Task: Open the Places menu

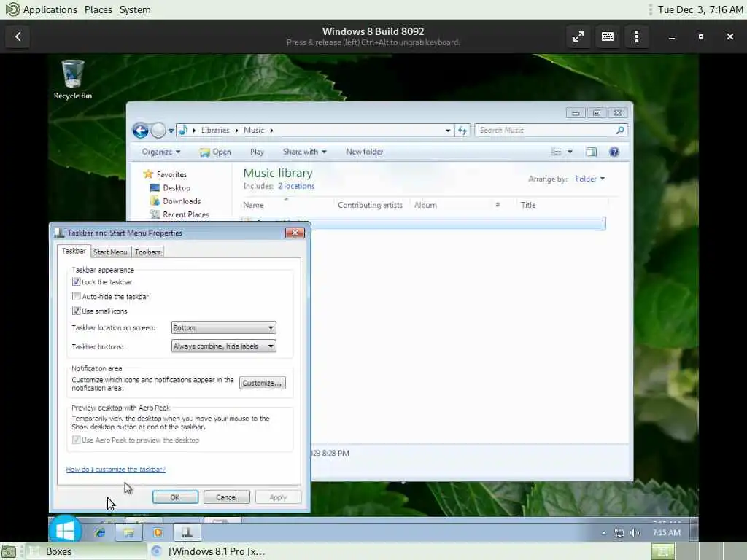Action: (x=98, y=9)
